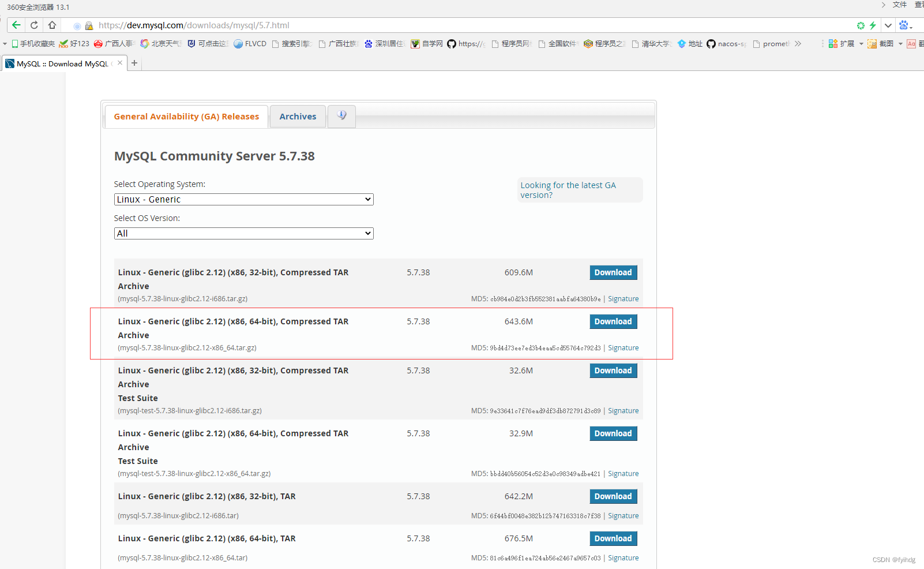The image size is (924, 569).
Task: Open the 扩展 dropdown arrow
Action: (861, 44)
